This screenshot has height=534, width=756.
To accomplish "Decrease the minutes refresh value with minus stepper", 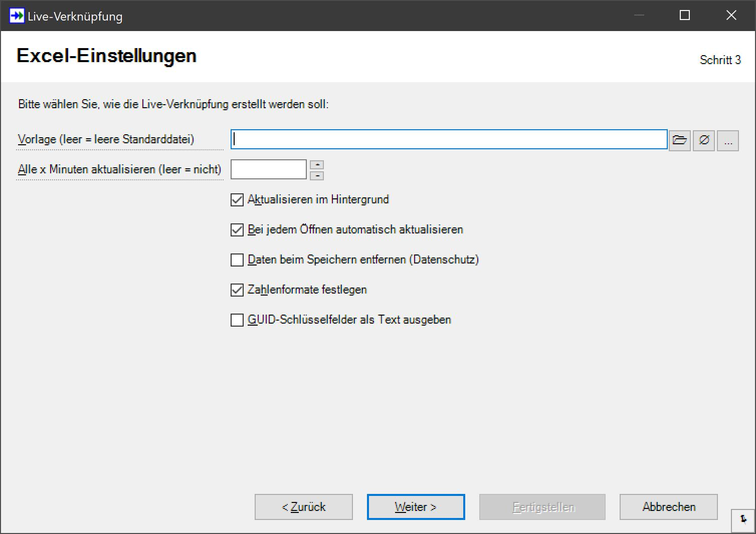I will [317, 175].
